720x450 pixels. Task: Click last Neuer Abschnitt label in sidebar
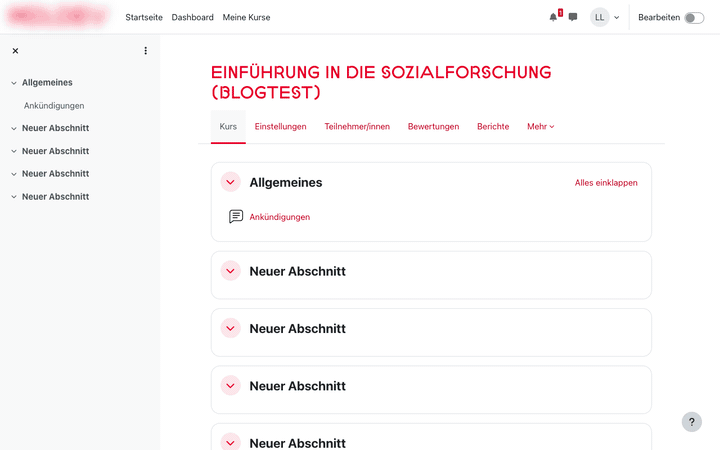click(56, 197)
